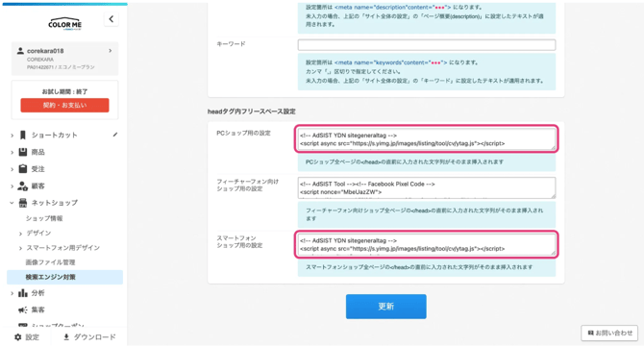Viewport: 644px width, 347px height.
Task: Expand the 商品 chevron
Action: coord(12,152)
